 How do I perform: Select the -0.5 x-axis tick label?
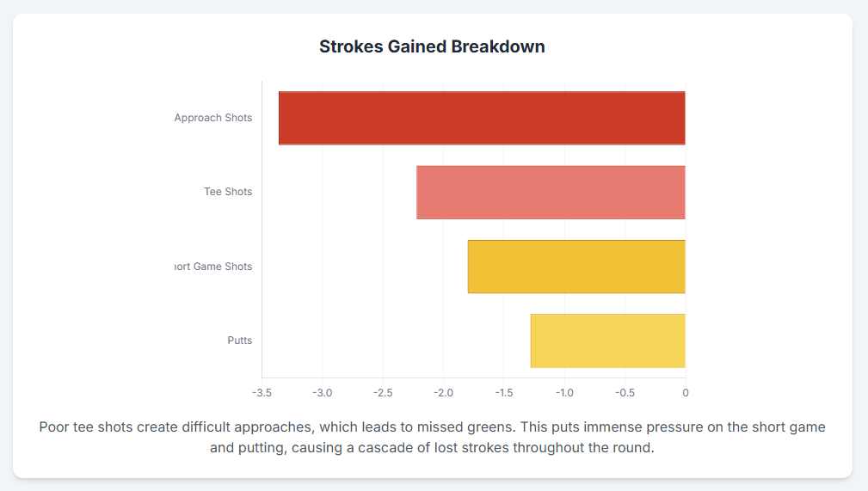[x=625, y=393]
